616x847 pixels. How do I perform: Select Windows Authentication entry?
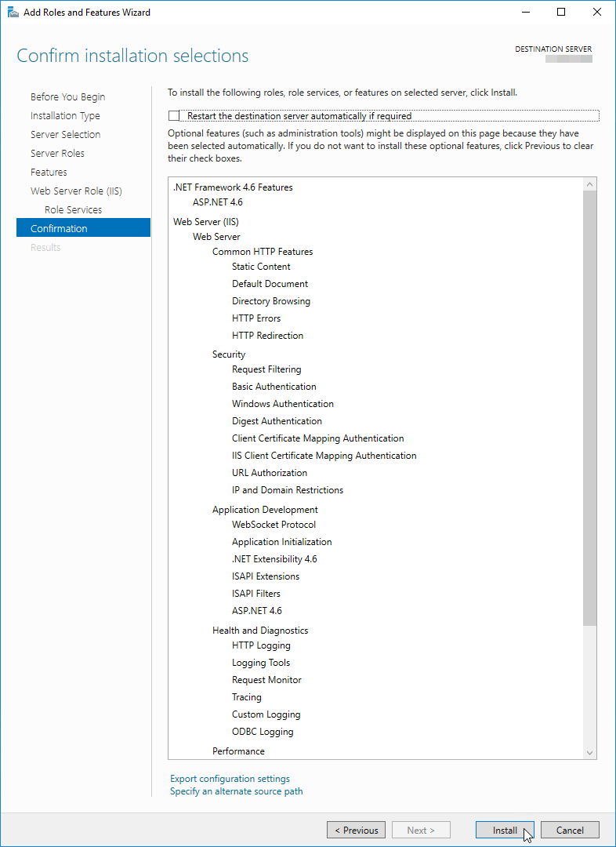click(283, 404)
